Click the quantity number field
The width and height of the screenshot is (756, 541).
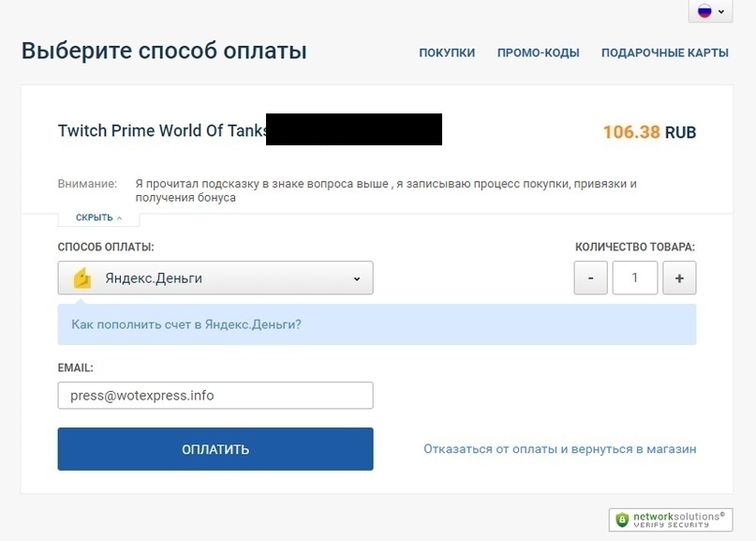[634, 278]
